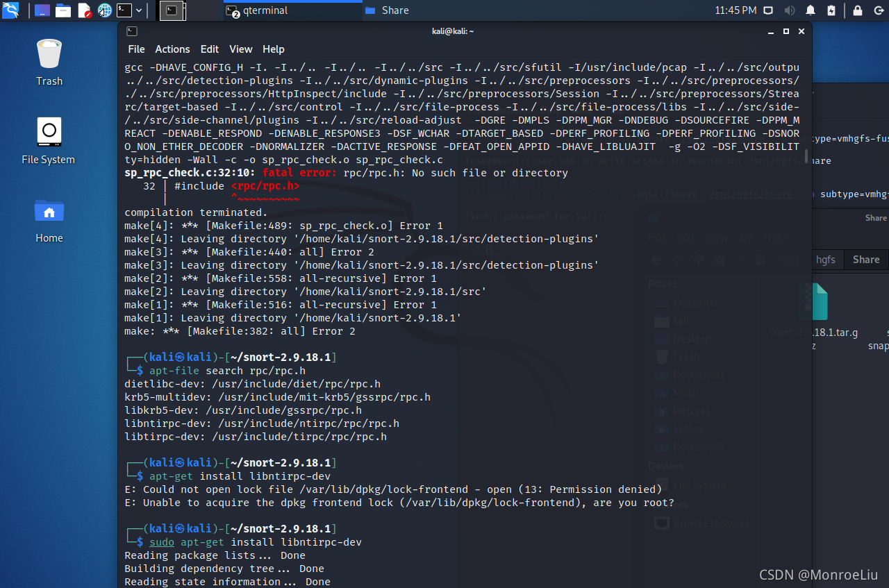
Task: Click 'krb5-multidev' search result line
Action: coord(277,397)
